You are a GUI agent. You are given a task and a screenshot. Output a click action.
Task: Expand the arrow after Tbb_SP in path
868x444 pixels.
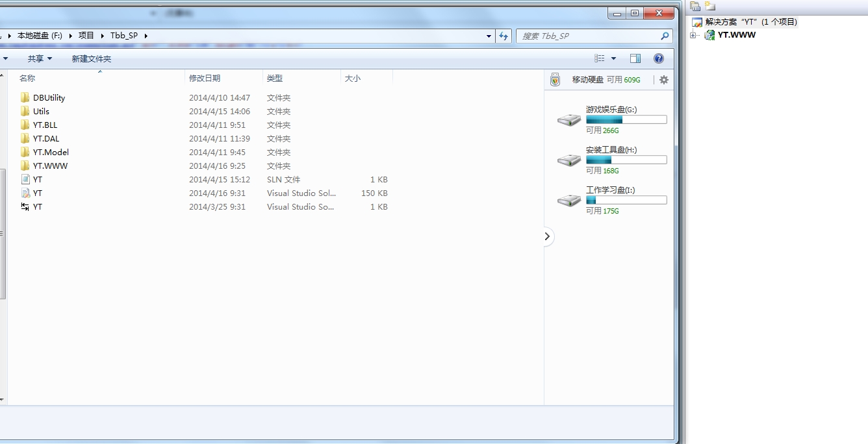pos(146,36)
